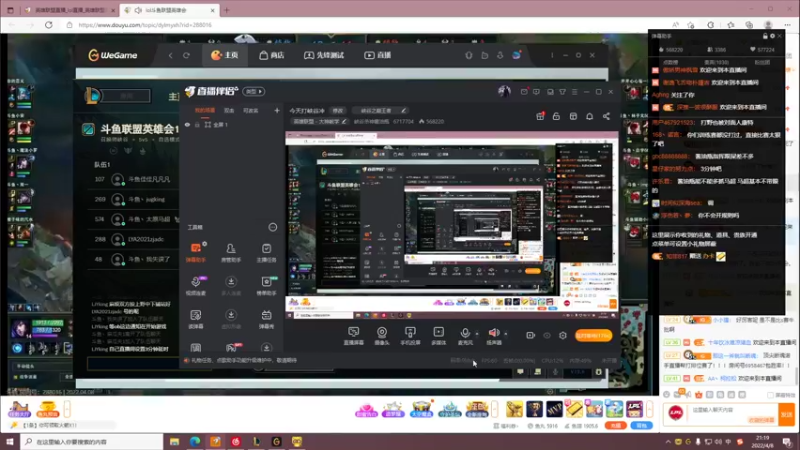Switch to WeGame 先锋测试 tab

coord(324,55)
